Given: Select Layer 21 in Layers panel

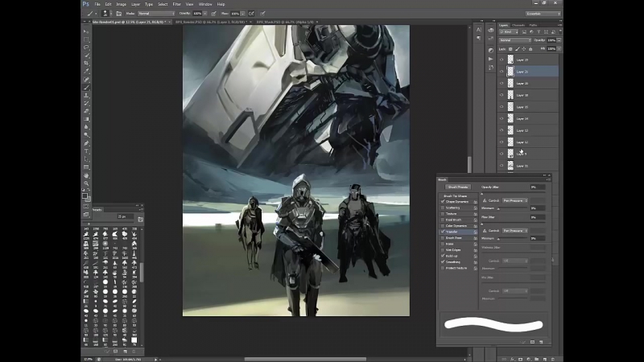Looking at the screenshot, I should click(529, 72).
